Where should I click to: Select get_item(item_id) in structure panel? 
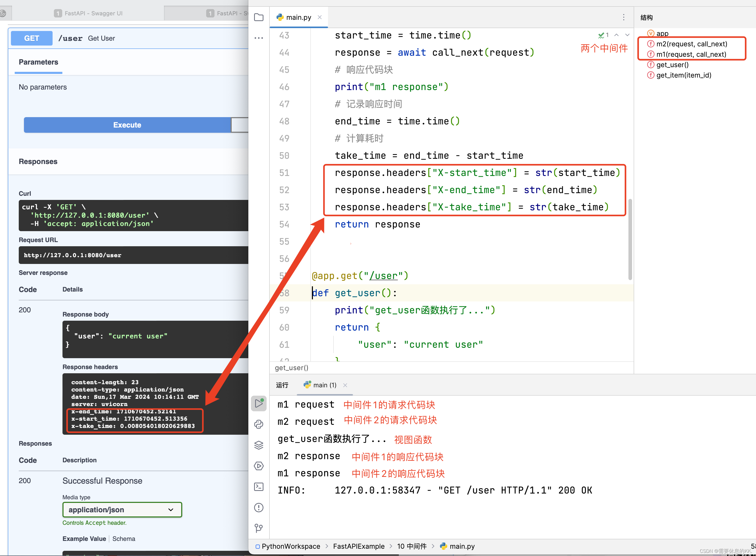[679, 75]
